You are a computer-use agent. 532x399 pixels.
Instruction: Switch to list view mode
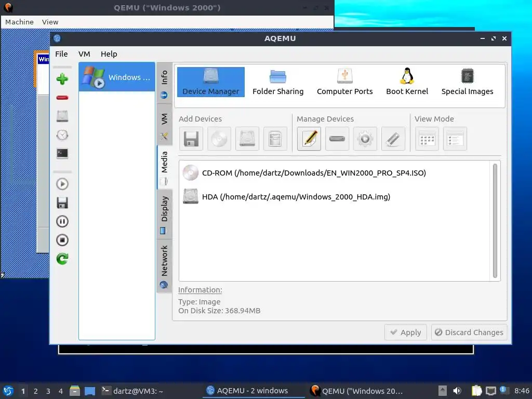pyautogui.click(x=455, y=139)
